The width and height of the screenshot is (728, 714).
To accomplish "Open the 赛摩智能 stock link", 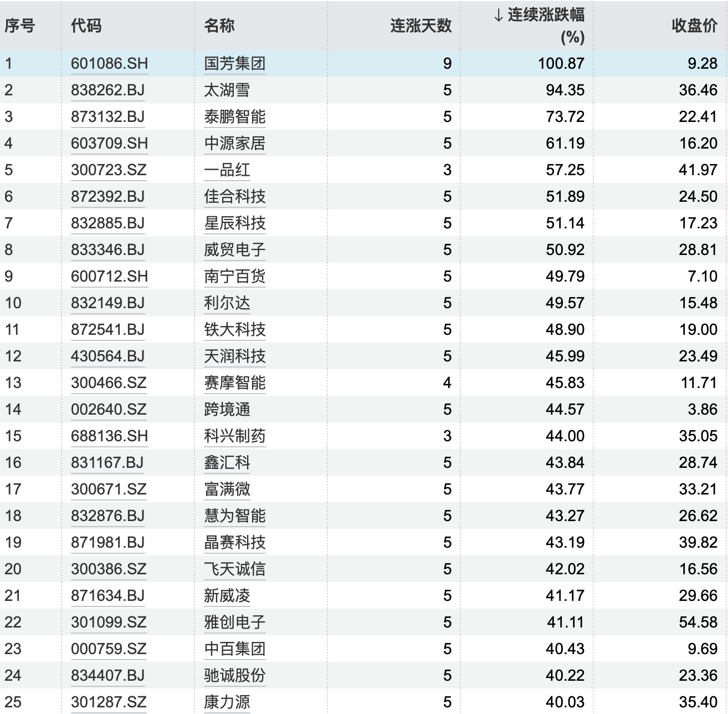I will click(x=234, y=383).
